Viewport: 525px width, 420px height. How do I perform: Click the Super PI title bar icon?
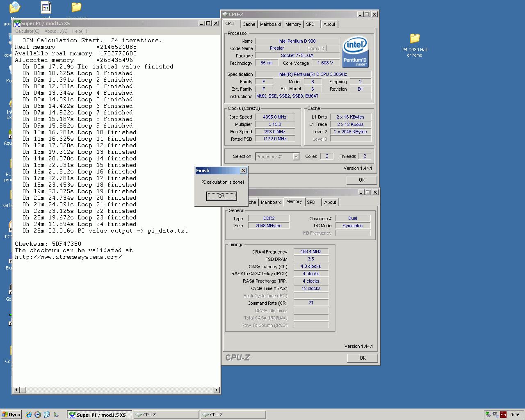(17, 23)
